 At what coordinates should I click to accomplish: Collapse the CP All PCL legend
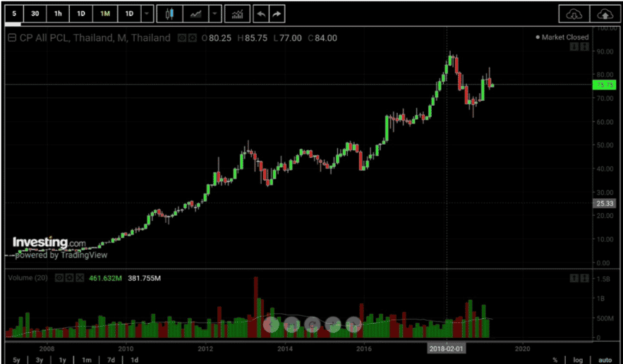[x=12, y=38]
